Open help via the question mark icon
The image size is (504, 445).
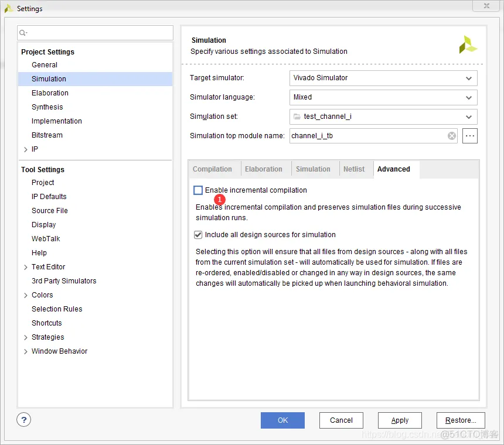tap(24, 420)
